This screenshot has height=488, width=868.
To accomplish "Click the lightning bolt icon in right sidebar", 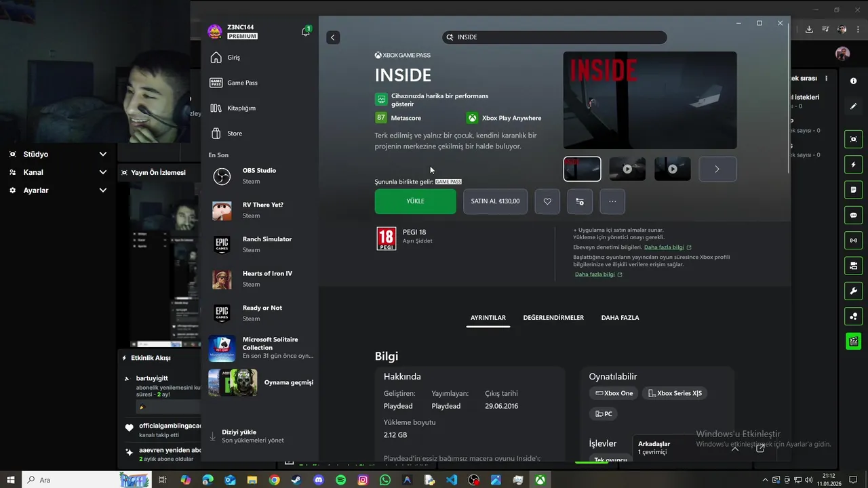I will click(x=853, y=165).
